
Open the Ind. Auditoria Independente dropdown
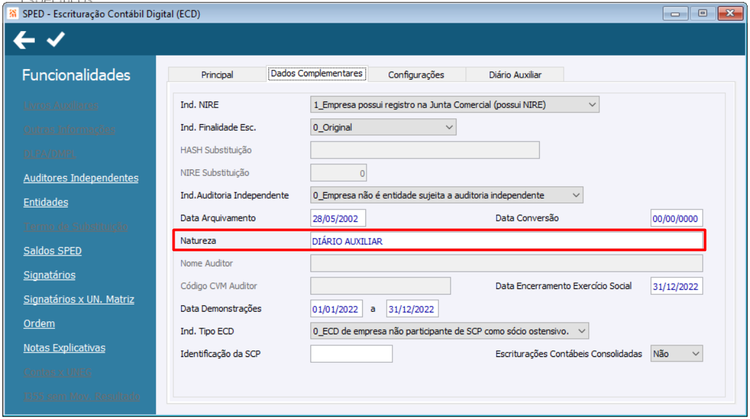coord(446,195)
